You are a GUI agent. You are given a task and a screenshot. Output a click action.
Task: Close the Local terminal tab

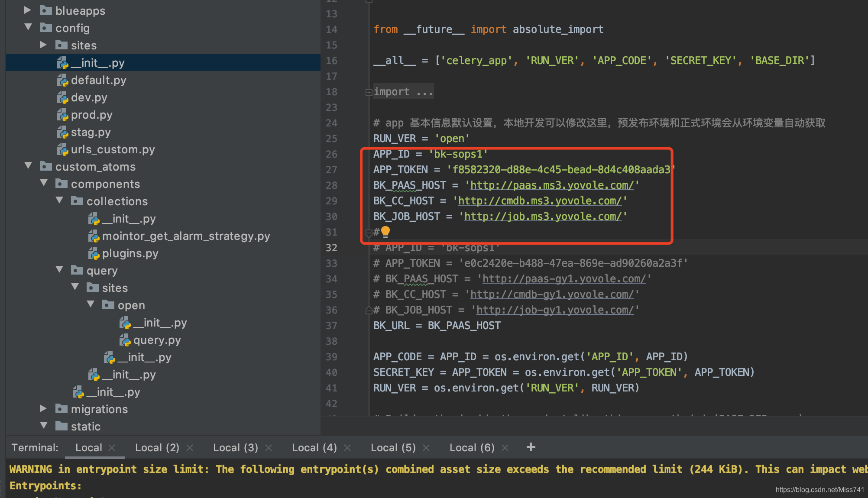click(x=112, y=448)
